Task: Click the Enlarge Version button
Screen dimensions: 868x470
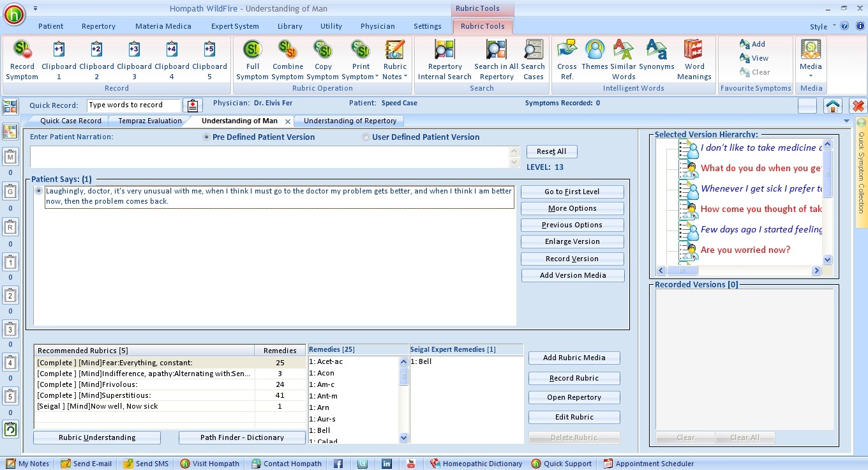Action: 572,241
